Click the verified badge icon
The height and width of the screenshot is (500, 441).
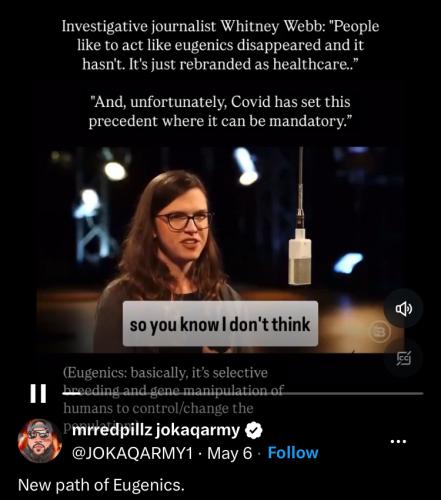click(254, 431)
